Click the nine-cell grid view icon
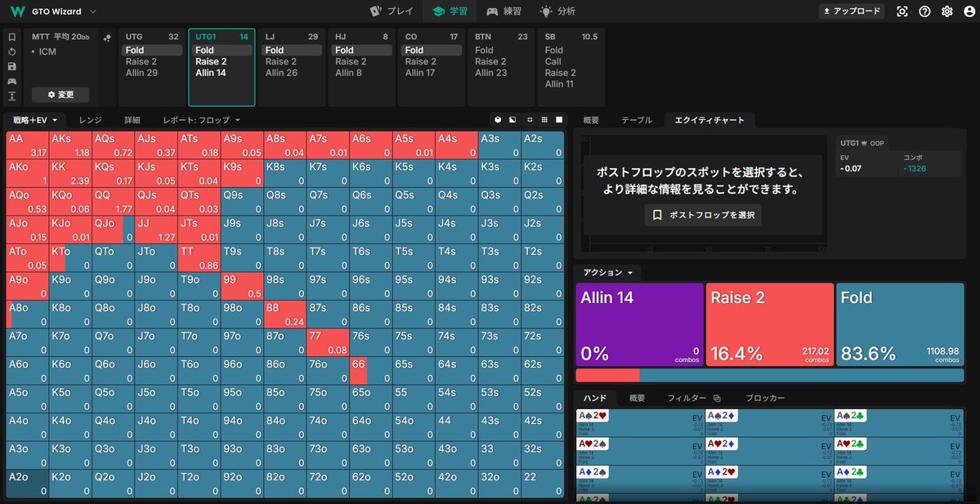 [x=544, y=119]
